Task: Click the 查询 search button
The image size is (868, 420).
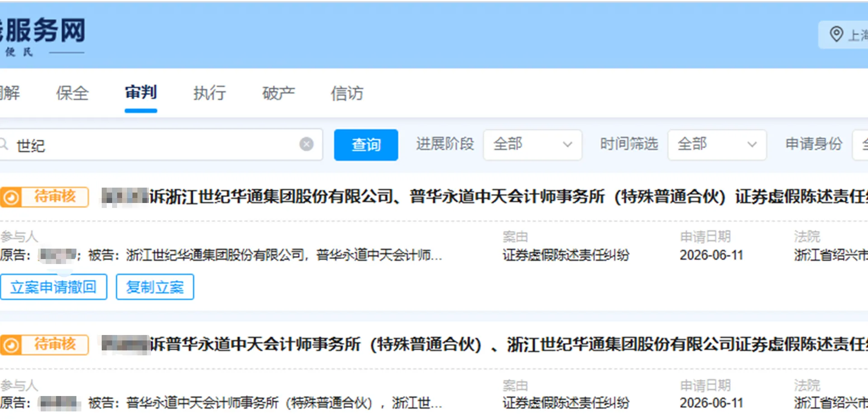Action: coord(366,145)
